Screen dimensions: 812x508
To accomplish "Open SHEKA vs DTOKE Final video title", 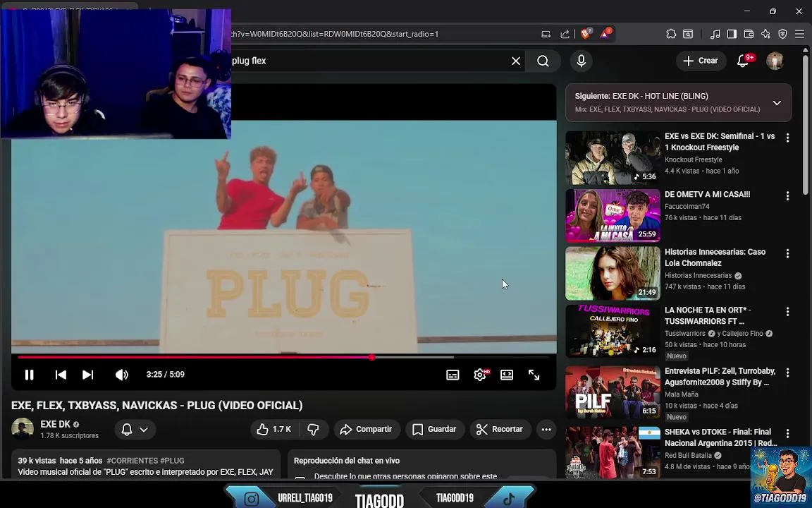I will click(x=721, y=437).
